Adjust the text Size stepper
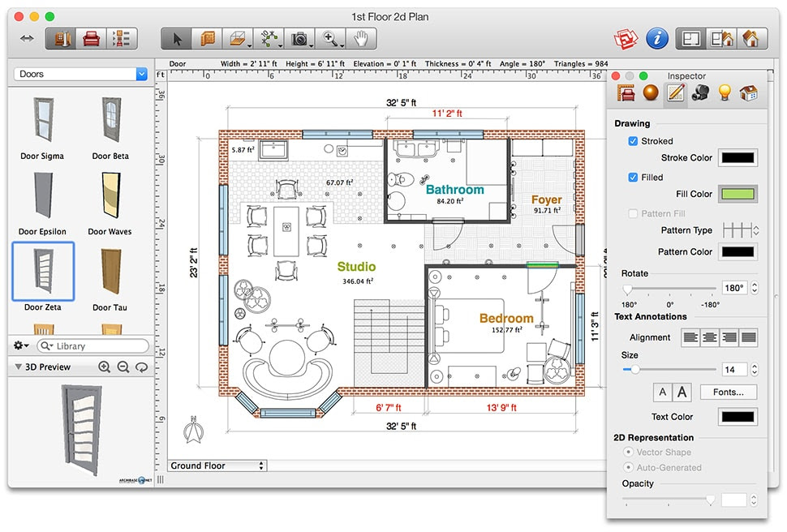 pyautogui.click(x=755, y=369)
